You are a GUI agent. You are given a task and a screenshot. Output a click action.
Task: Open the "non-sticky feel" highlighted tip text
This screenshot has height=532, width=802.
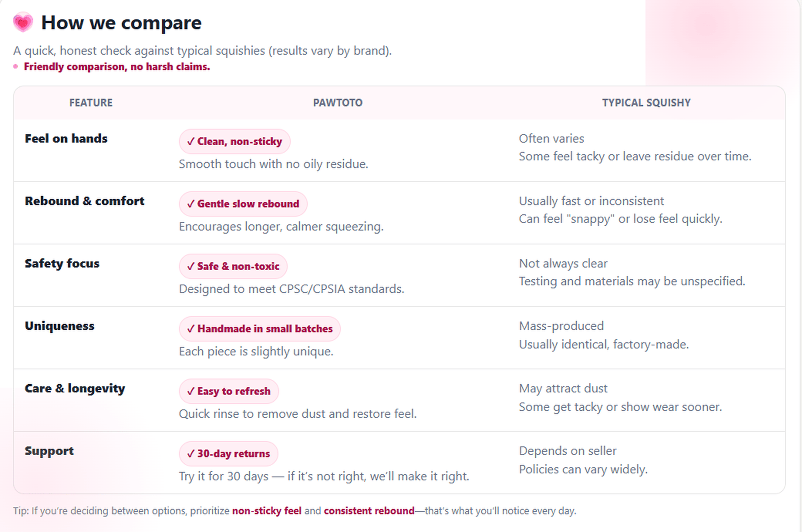(266, 511)
